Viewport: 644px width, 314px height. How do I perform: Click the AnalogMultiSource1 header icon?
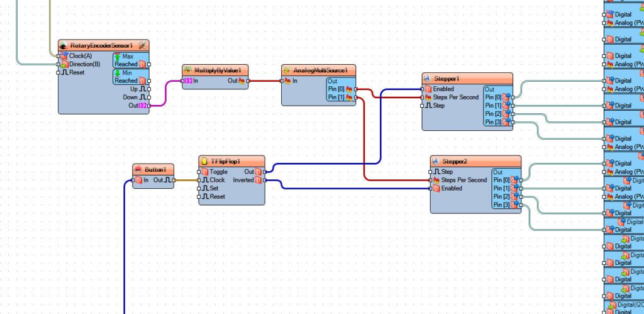287,70
